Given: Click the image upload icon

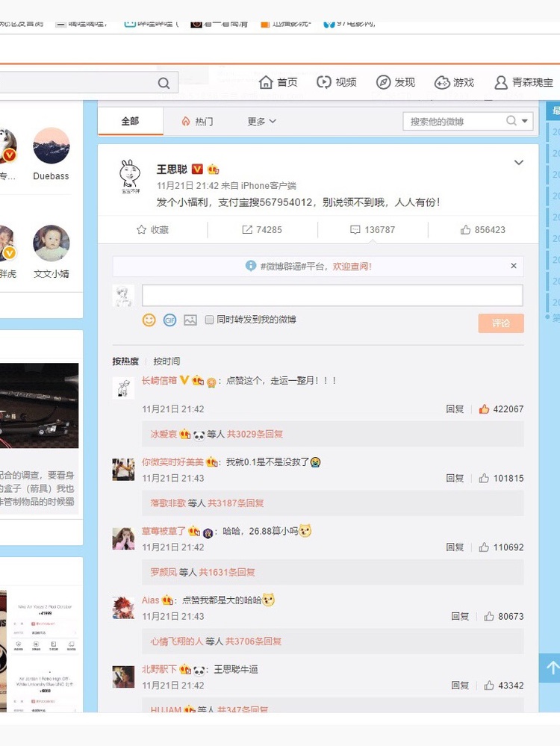Looking at the screenshot, I should pyautogui.click(x=190, y=320).
